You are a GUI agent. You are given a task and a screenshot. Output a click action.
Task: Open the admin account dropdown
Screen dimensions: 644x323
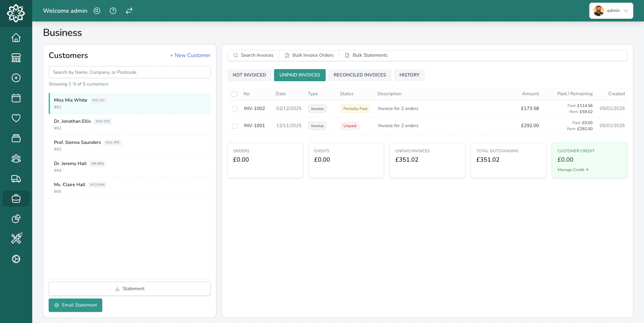[x=611, y=11]
